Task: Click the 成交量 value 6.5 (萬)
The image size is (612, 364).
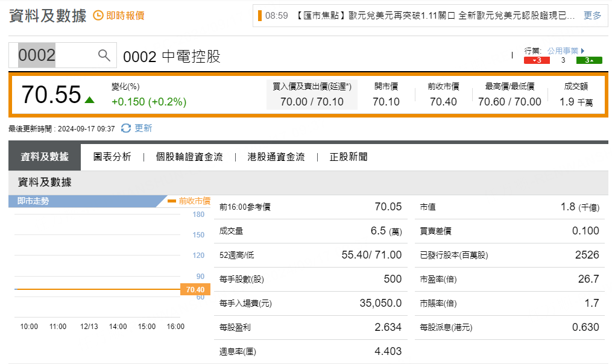Action: click(386, 231)
